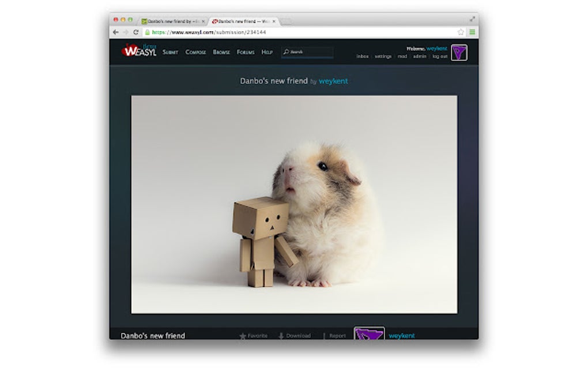Open the Chrome hamburger menu
The width and height of the screenshot is (588, 368).
click(473, 32)
